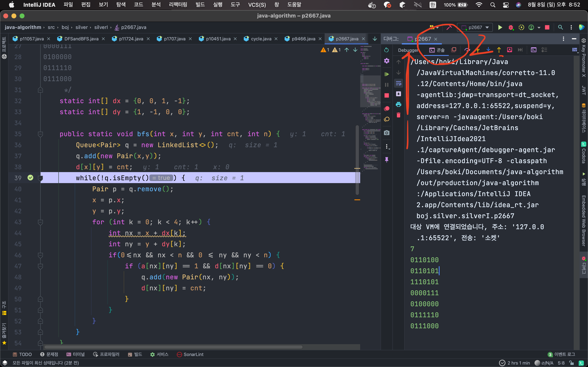Viewport: 588px width, 367px height.
Task: Toggle the breakpoint on line 39
Action: 30,178
